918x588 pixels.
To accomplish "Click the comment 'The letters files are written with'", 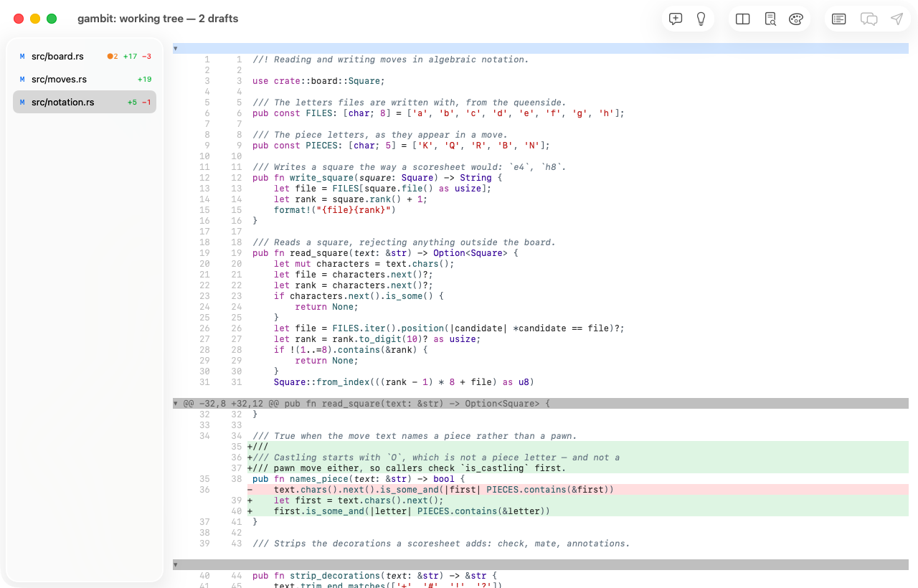I will click(x=409, y=103).
